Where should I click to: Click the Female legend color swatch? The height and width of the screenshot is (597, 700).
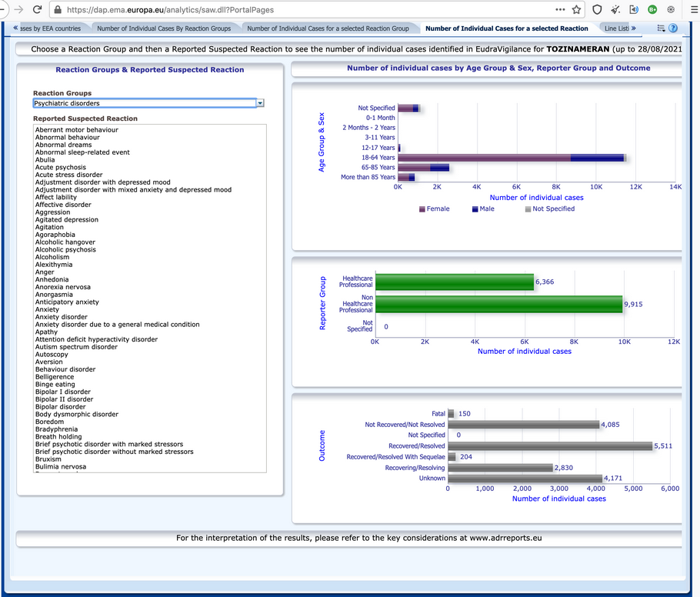pos(422,209)
